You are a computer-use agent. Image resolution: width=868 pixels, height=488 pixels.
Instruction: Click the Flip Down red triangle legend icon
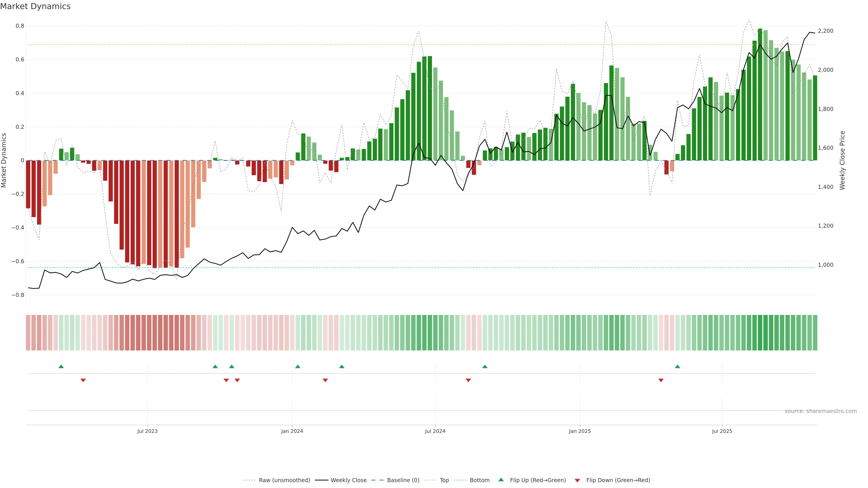577,480
